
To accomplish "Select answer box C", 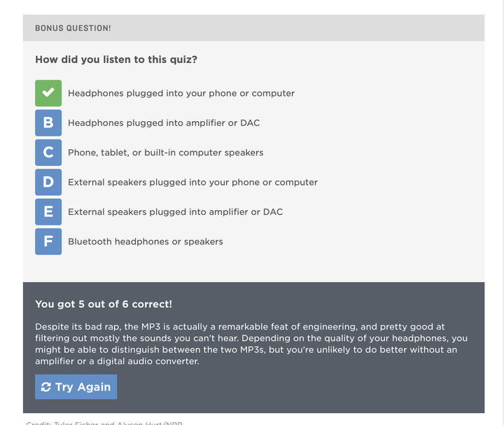I will [x=48, y=153].
